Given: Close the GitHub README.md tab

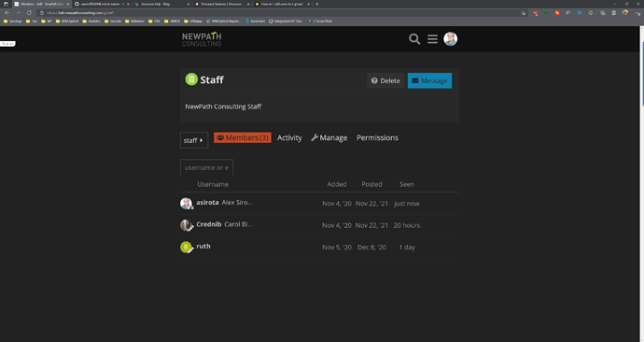Looking at the screenshot, I should 128,4.
